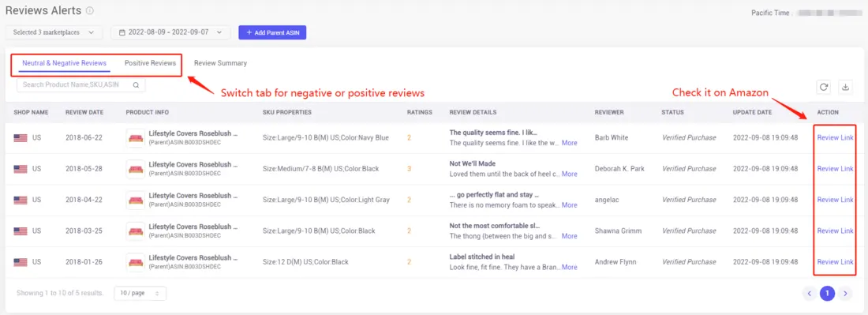
Task: Click 'Size:12 D(M) US;Color:Black' cell
Action: click(305, 262)
